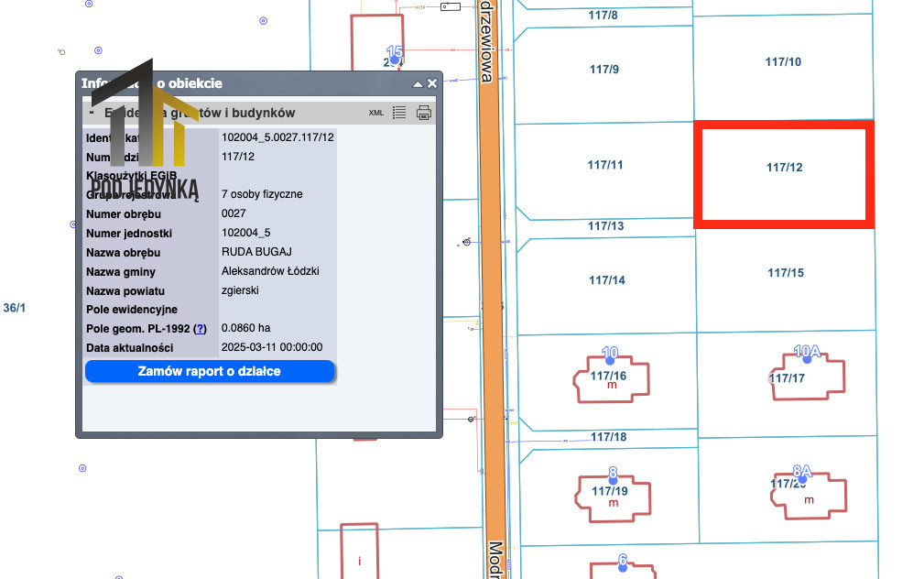This screenshot has height=579, width=924.
Task: Open the question mark help link for Pole geom.
Action: tap(201, 329)
